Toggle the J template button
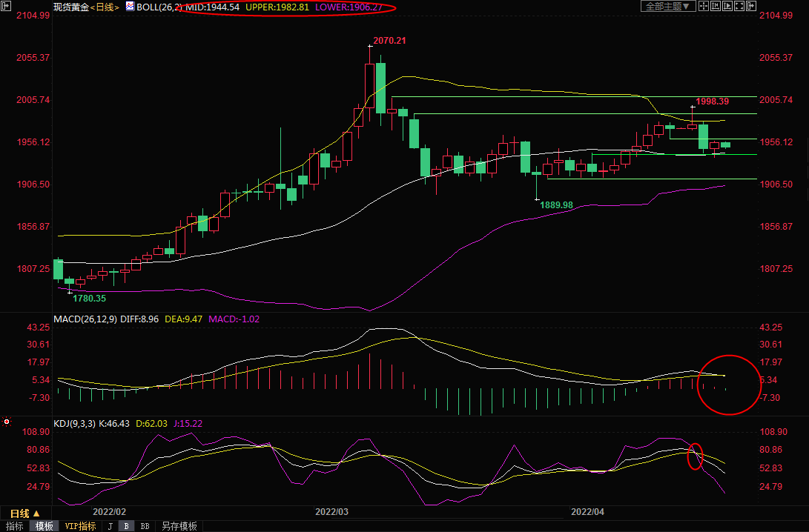Image resolution: width=809 pixels, height=532 pixels. point(110,526)
